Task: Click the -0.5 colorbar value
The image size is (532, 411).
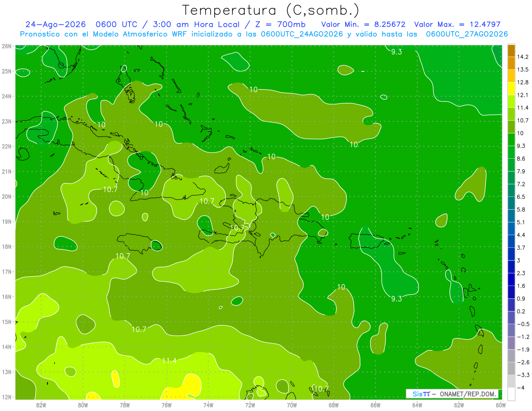Action: pyautogui.click(x=523, y=324)
